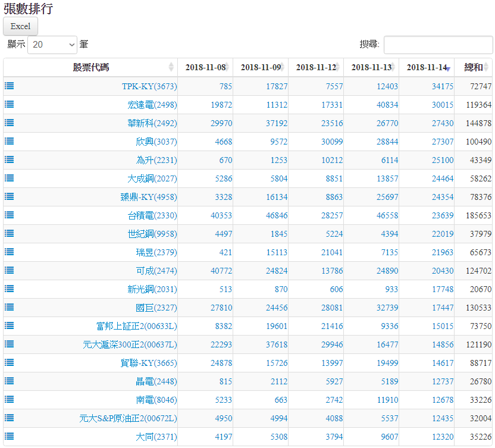Click list icon beside 大同(2371) row
Viewport: 495px width, 448px height.
point(10,436)
